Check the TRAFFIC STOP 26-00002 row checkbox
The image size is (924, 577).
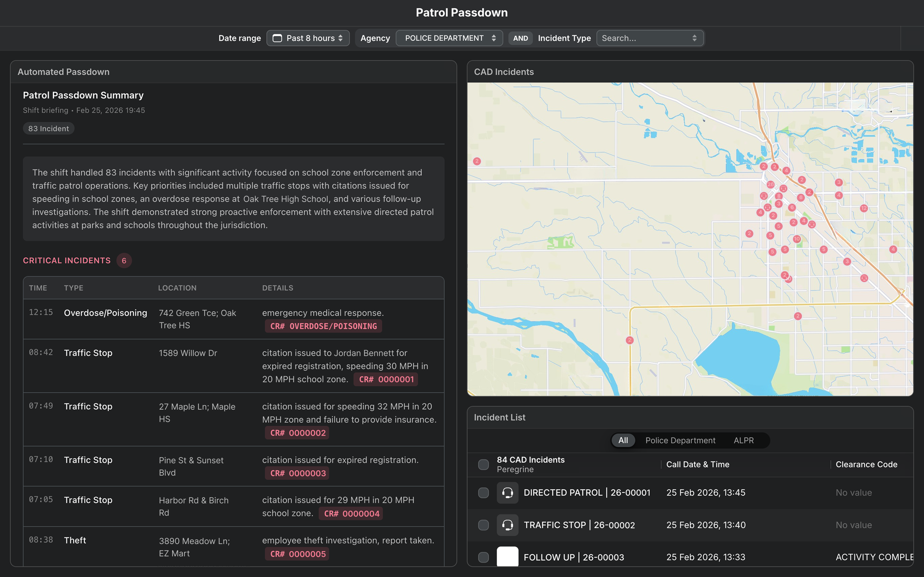click(483, 525)
